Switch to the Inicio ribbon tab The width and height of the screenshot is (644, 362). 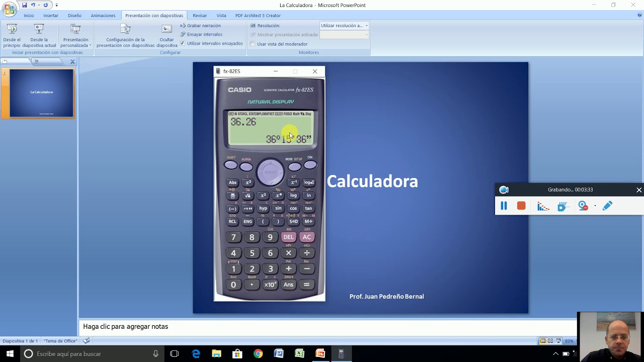[29, 16]
